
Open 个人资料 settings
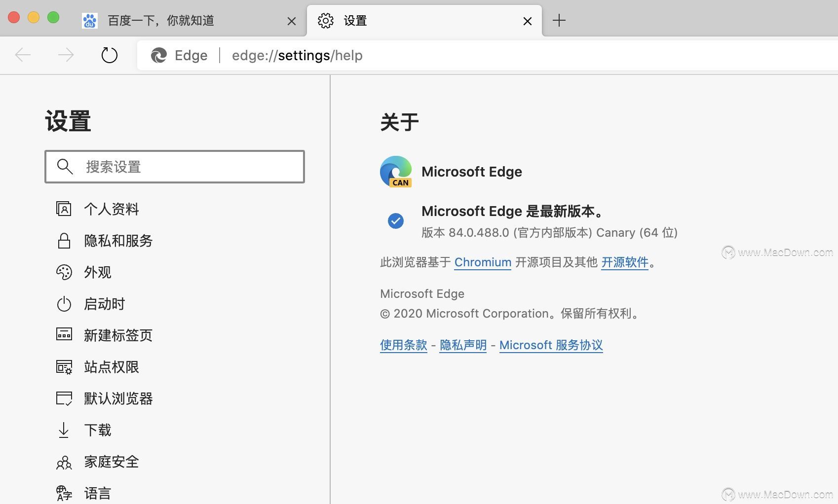[x=112, y=209]
